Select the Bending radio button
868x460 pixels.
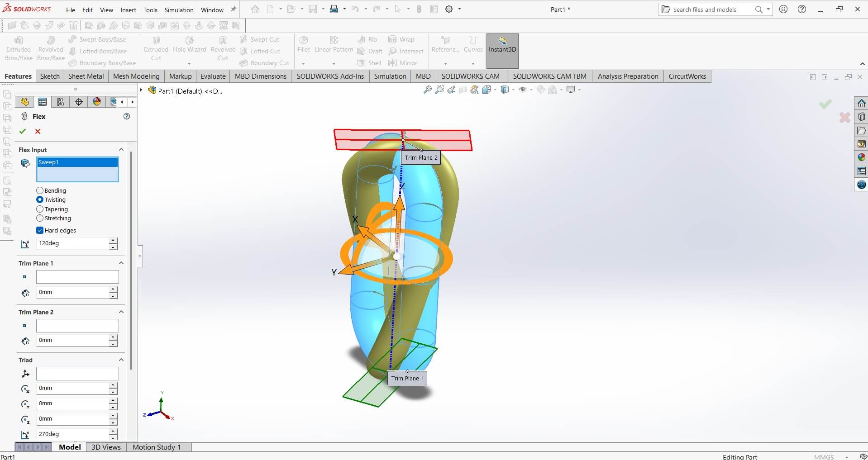point(40,190)
